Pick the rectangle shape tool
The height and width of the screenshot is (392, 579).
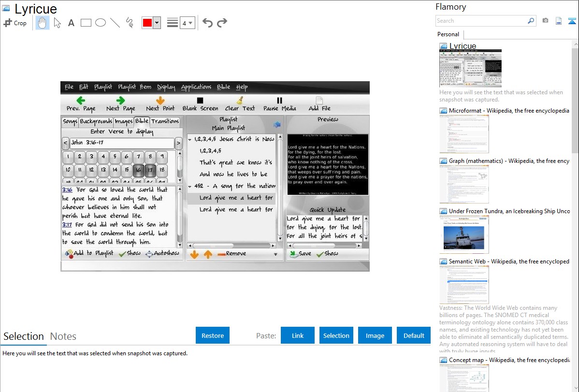click(x=86, y=23)
